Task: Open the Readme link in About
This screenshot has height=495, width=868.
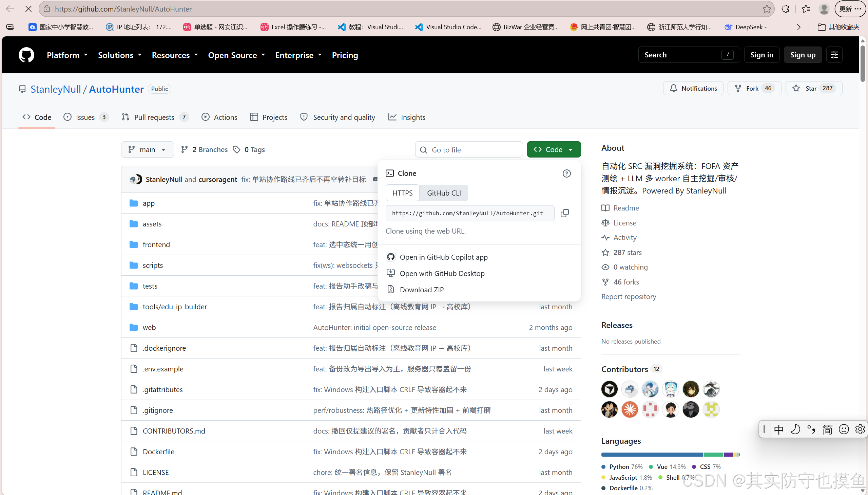Action: [x=620, y=208]
